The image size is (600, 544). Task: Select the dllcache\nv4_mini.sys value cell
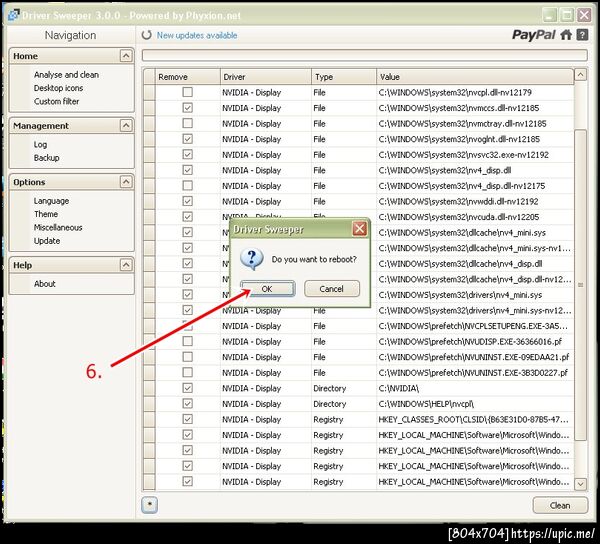tap(475, 233)
